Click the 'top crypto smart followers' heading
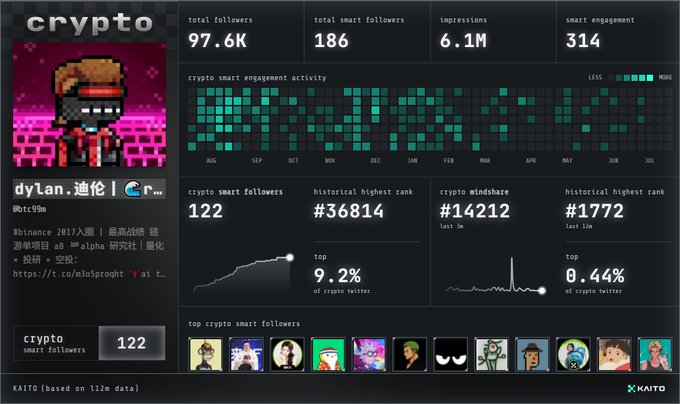 (x=244, y=324)
